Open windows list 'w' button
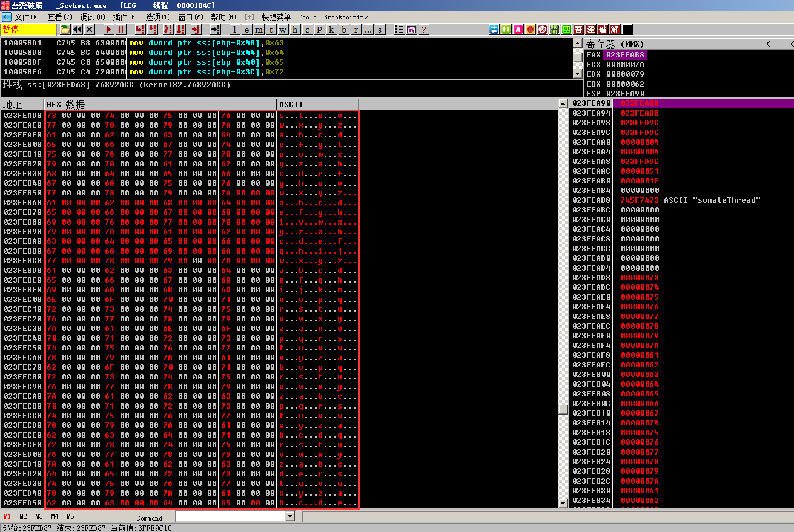Viewport: 794px width, 532px height. tap(283, 30)
